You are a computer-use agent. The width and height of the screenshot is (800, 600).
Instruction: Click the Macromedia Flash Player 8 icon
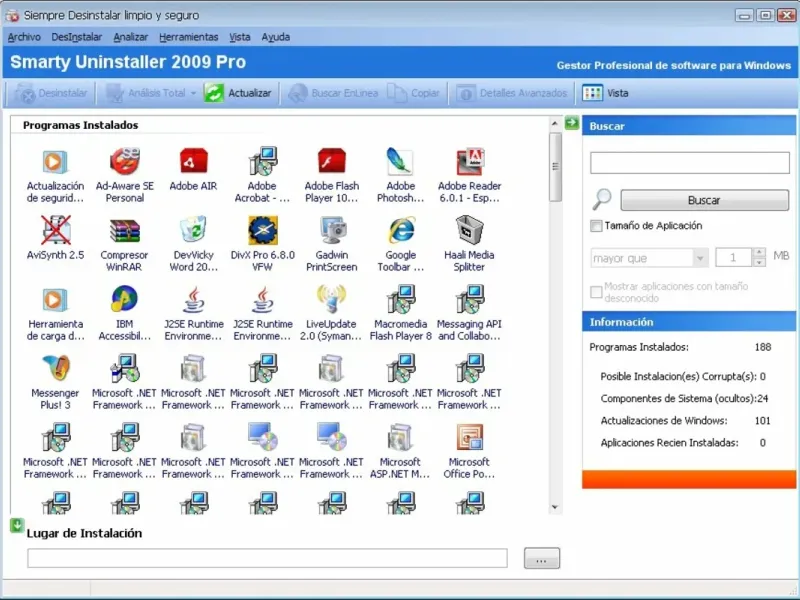401,299
